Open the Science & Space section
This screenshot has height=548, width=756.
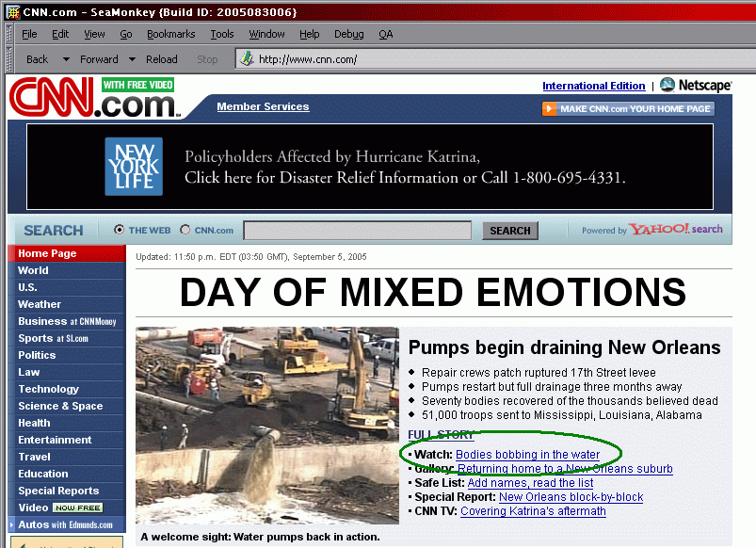(67, 406)
